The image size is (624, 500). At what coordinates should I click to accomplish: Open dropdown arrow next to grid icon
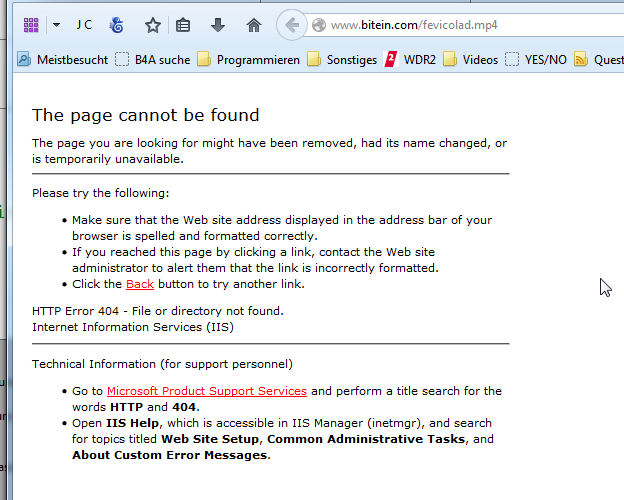tap(56, 25)
